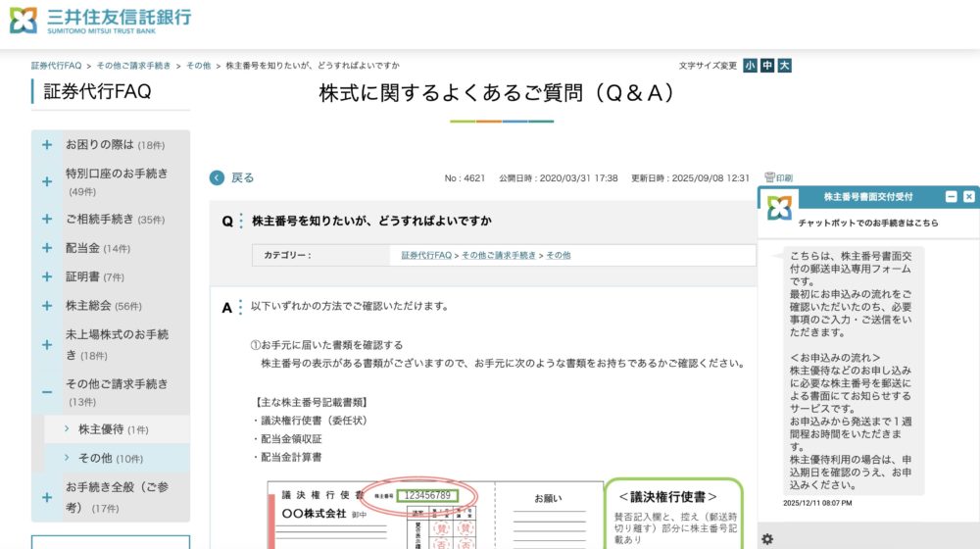Set font size to small (小)
This screenshot has width=980, height=549.
pos(750,66)
